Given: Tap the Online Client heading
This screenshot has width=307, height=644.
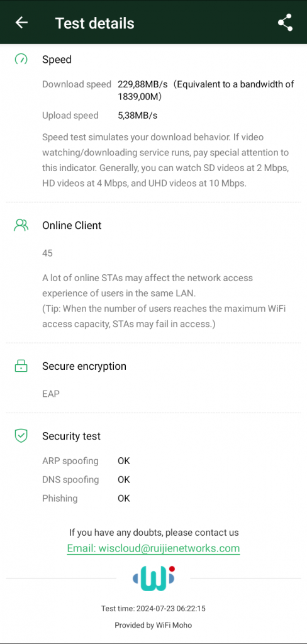Looking at the screenshot, I should coord(72,225).
